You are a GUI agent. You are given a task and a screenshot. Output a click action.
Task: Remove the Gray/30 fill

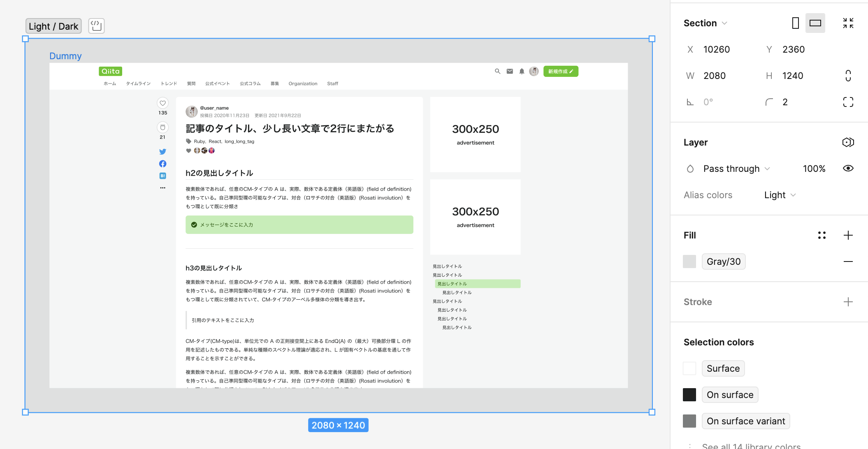click(x=848, y=262)
